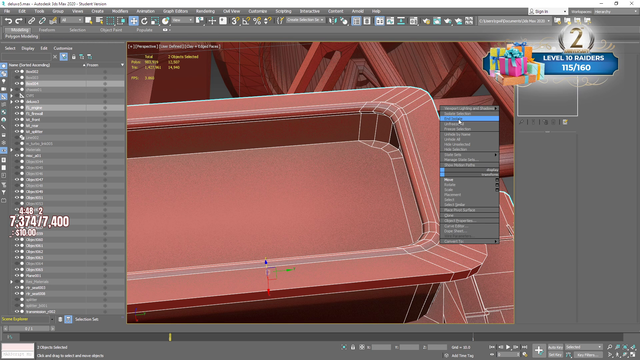Image resolution: width=640 pixels, height=360 pixels.
Task: Select the Link tool icon
Action: 31,20
